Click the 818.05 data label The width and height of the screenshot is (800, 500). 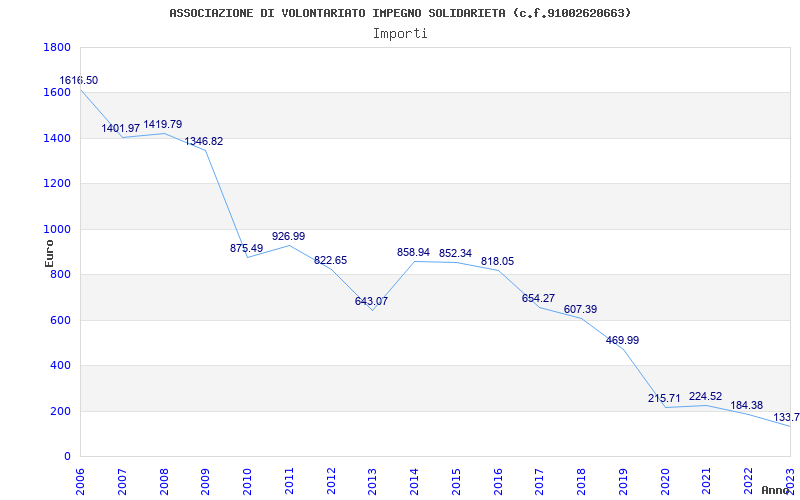point(497,262)
